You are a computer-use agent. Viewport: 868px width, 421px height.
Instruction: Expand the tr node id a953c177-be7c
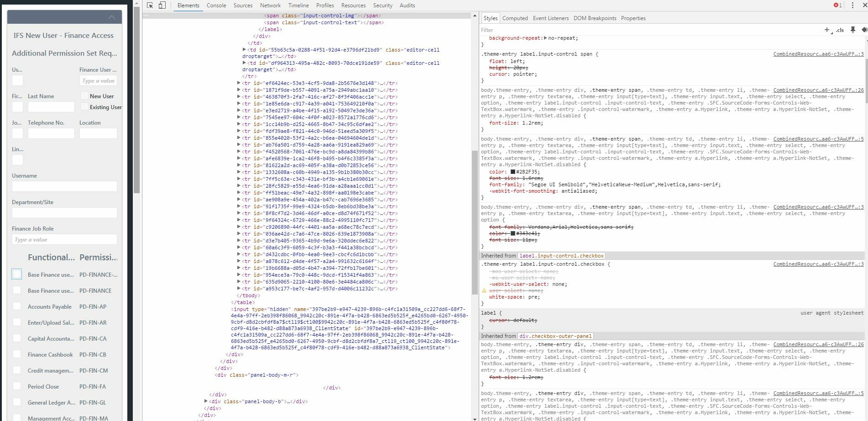coord(239,289)
